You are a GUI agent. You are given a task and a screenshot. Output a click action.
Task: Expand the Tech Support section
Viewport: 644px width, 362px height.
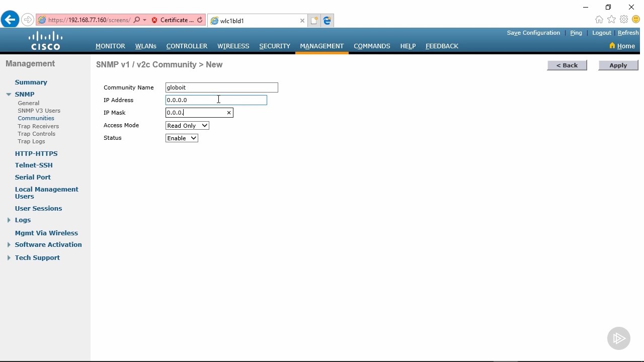(x=9, y=257)
